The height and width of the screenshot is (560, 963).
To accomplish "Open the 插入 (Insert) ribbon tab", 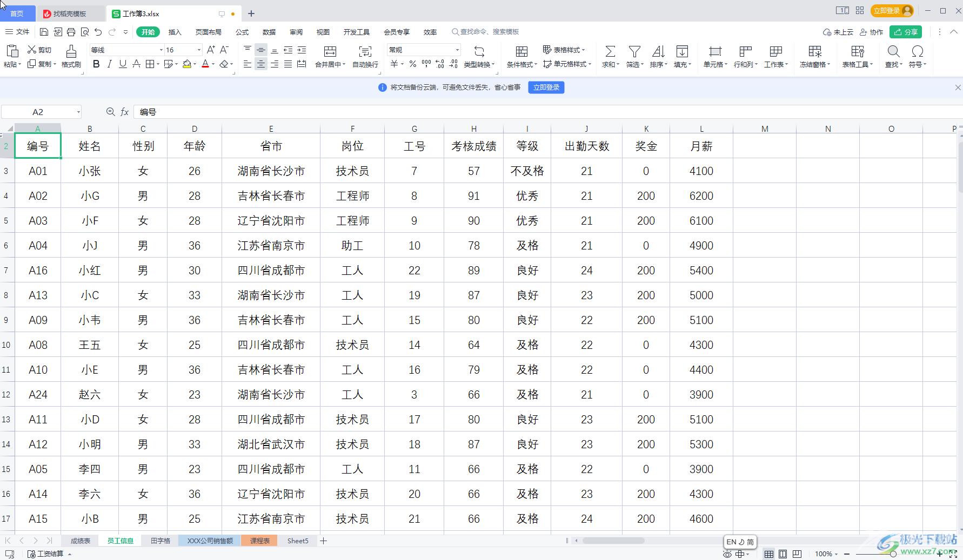I will (x=175, y=32).
